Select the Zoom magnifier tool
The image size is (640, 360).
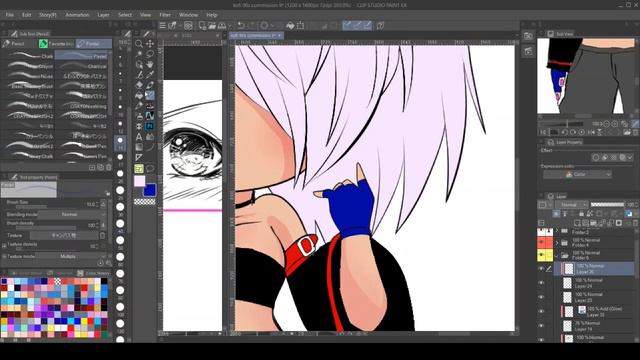point(139,44)
